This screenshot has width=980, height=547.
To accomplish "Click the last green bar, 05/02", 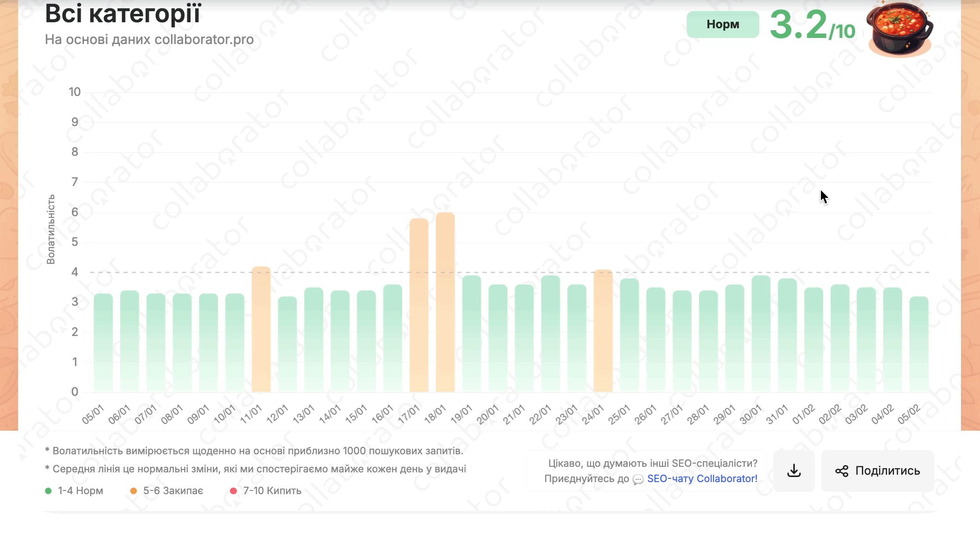I will (918, 344).
